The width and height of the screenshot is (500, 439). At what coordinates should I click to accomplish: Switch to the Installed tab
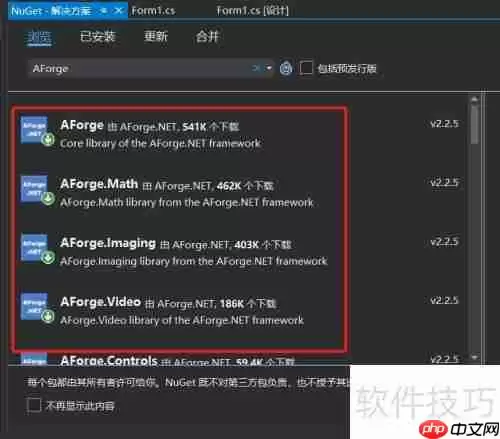click(97, 36)
